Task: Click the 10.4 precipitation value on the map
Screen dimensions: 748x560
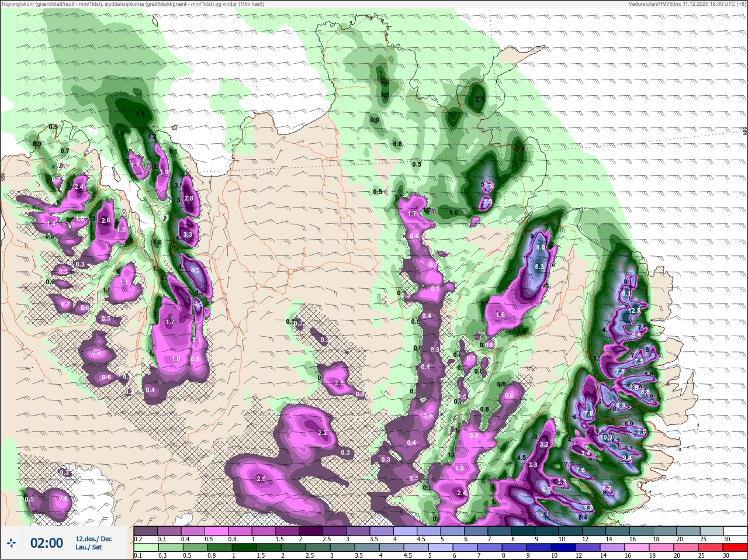Action: 606,437
